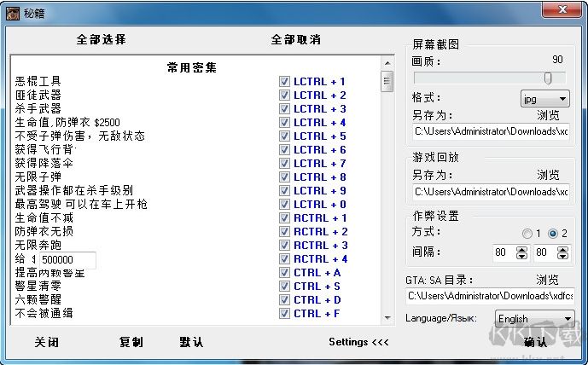Open the jpg format dropdown

coord(544,99)
